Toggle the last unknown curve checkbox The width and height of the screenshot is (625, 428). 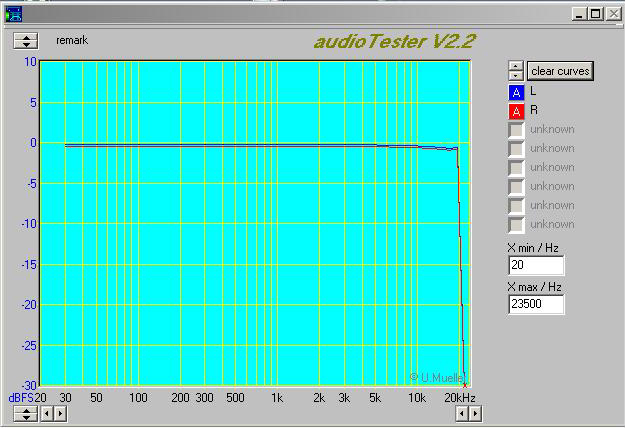click(x=516, y=224)
